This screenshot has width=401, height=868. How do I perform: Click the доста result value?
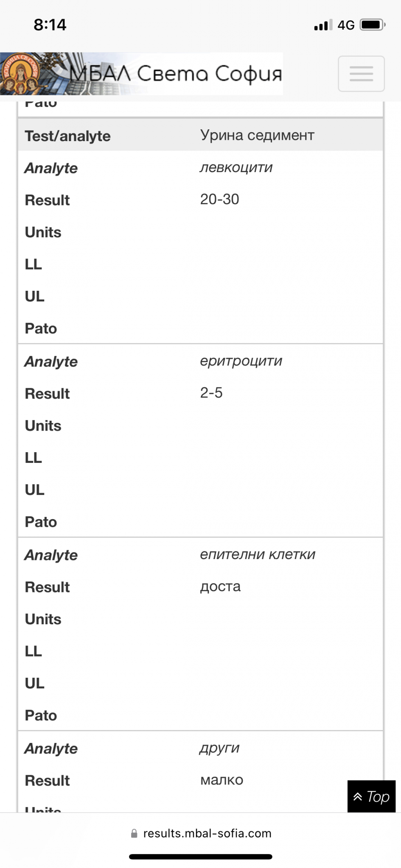pyautogui.click(x=220, y=587)
